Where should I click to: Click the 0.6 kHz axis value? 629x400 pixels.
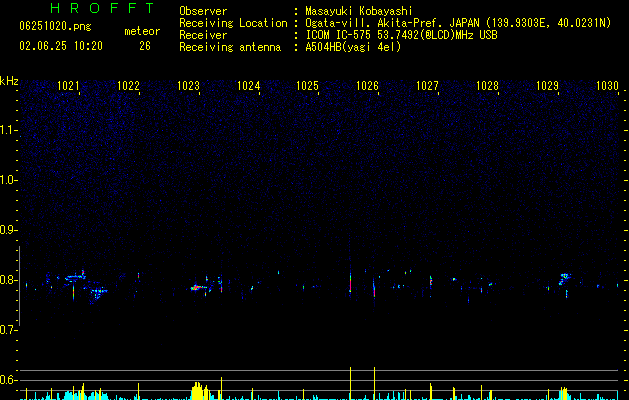click(x=8, y=380)
